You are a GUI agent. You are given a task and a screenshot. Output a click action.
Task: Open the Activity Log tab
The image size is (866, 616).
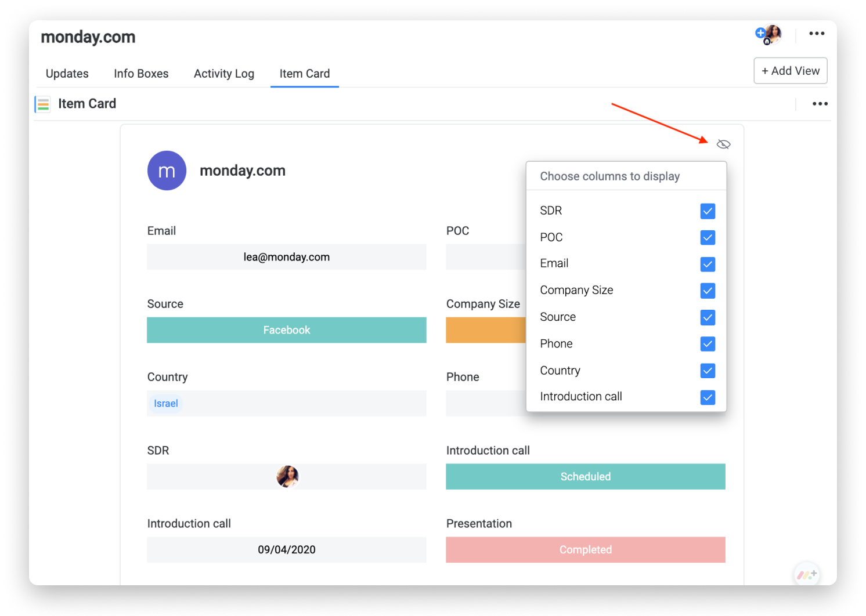click(224, 74)
